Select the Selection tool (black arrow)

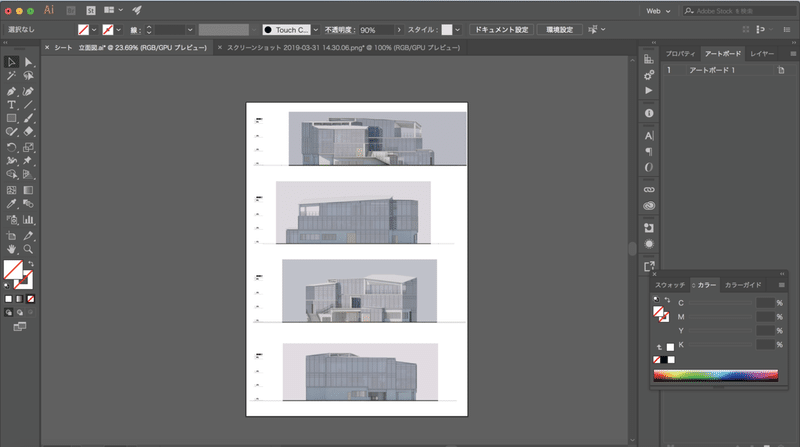11,62
